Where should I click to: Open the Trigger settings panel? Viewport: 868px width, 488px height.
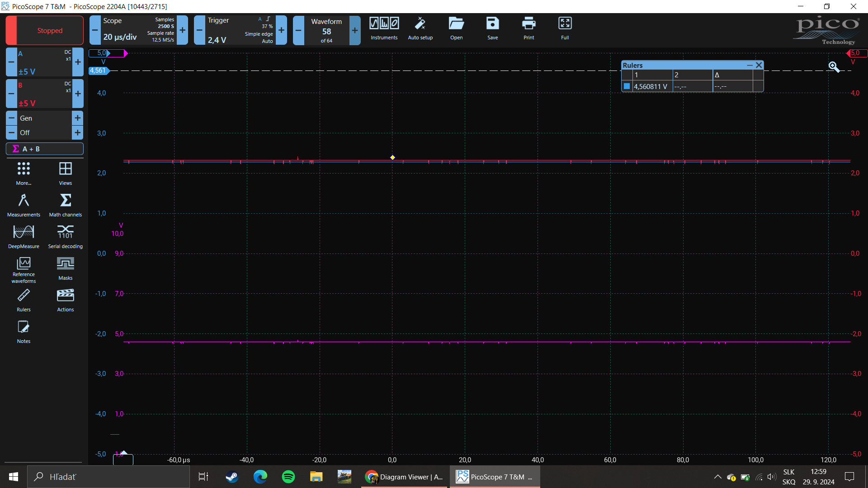click(240, 30)
